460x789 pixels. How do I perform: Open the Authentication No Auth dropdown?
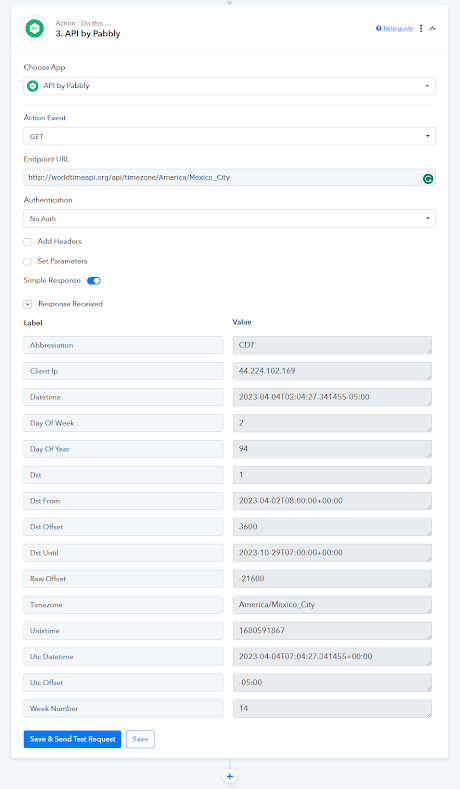(229, 219)
